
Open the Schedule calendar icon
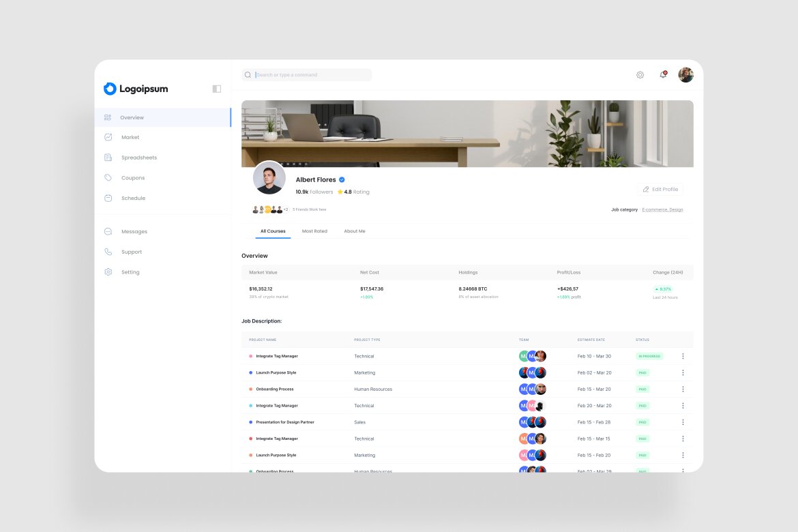click(107, 198)
